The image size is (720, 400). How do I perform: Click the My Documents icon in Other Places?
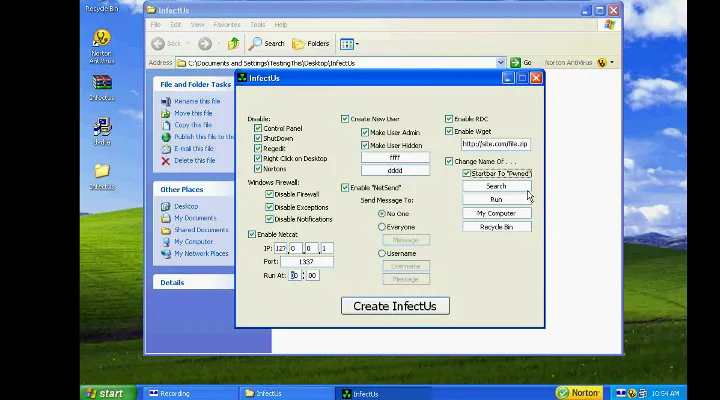(166, 218)
